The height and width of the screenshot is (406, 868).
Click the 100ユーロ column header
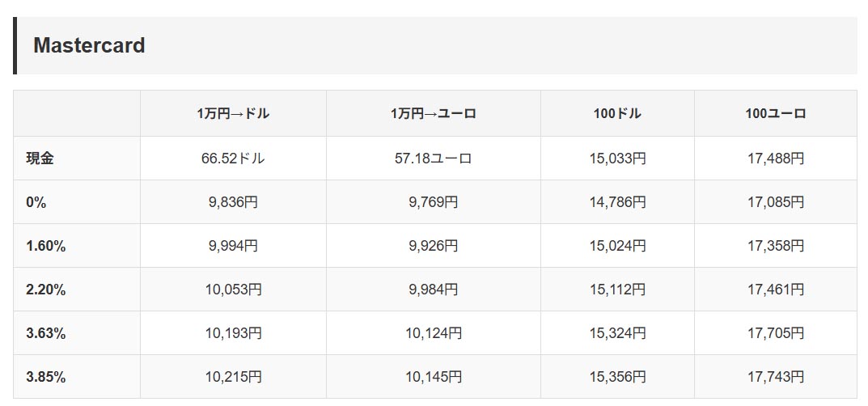(x=775, y=114)
